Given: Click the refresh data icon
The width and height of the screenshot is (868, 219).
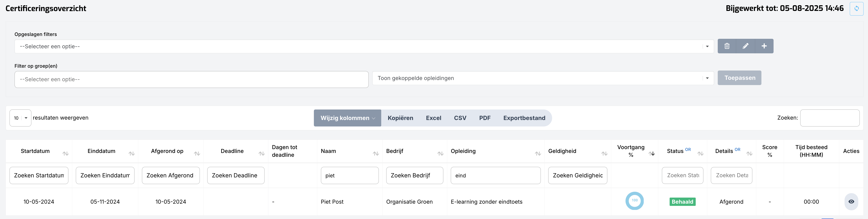Looking at the screenshot, I should point(856,9).
